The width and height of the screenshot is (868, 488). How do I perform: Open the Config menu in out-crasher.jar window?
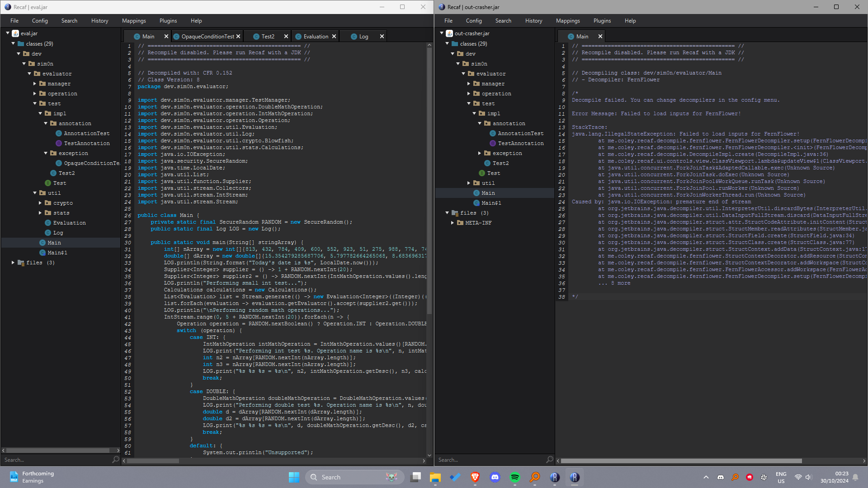[x=474, y=21]
